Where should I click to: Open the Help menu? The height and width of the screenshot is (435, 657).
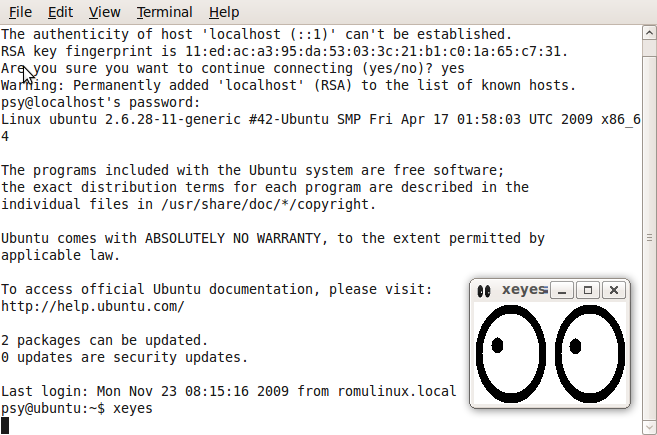[224, 12]
